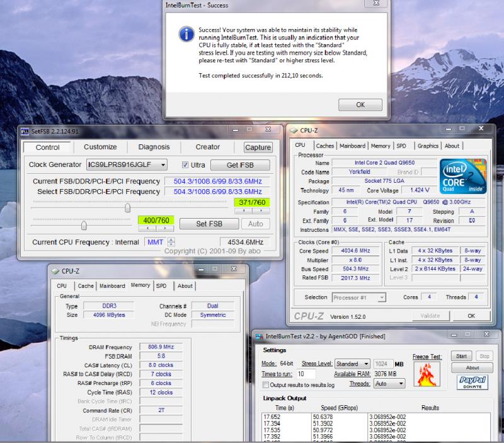
Task: Open Mainboard tab in right CPU-Z window
Action: (x=352, y=146)
